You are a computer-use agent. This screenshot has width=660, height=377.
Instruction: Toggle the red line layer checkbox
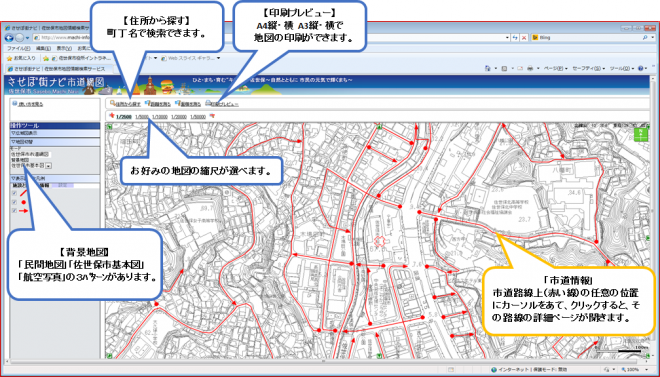15,193
